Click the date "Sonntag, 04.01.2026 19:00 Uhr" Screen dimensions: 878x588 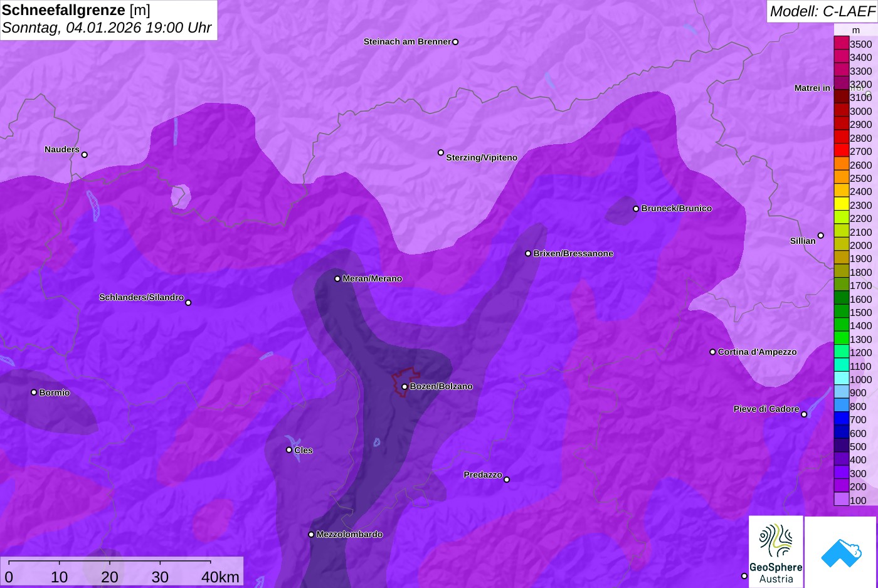[107, 28]
